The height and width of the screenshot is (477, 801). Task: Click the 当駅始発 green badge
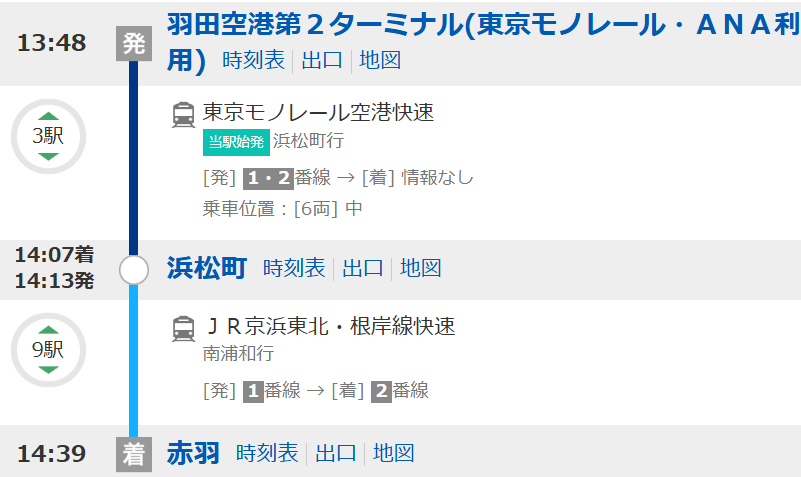(236, 142)
